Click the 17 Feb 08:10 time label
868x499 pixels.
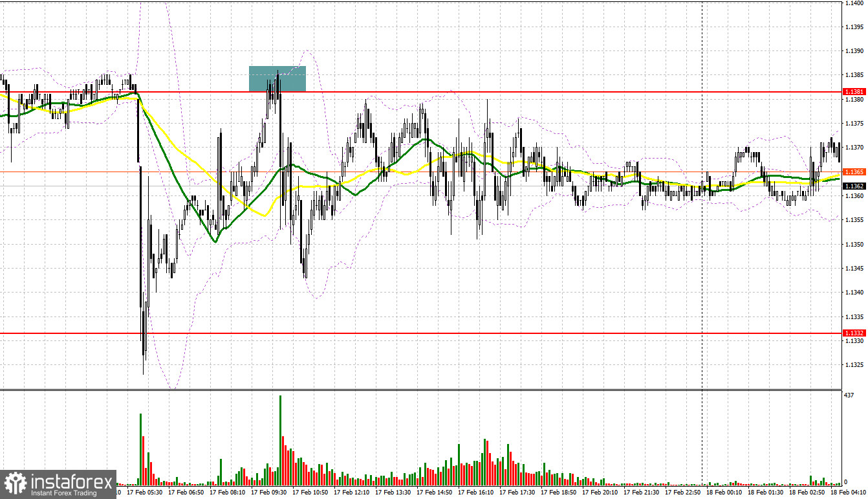pyautogui.click(x=226, y=493)
